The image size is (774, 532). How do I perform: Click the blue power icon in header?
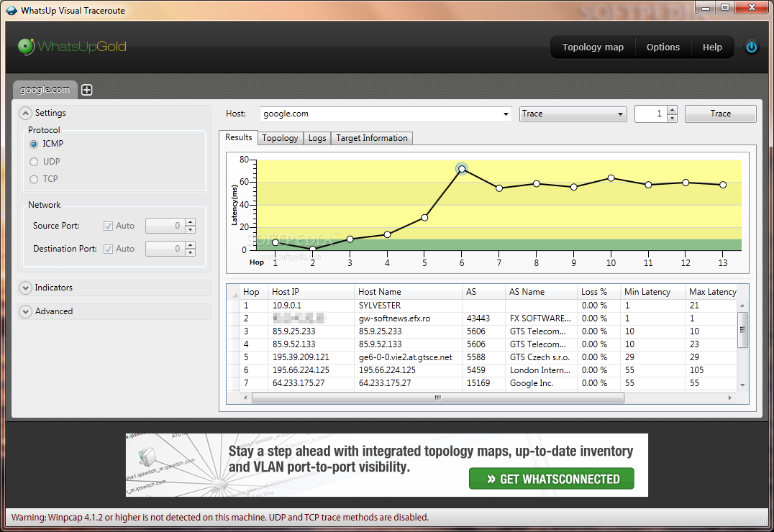coord(751,47)
